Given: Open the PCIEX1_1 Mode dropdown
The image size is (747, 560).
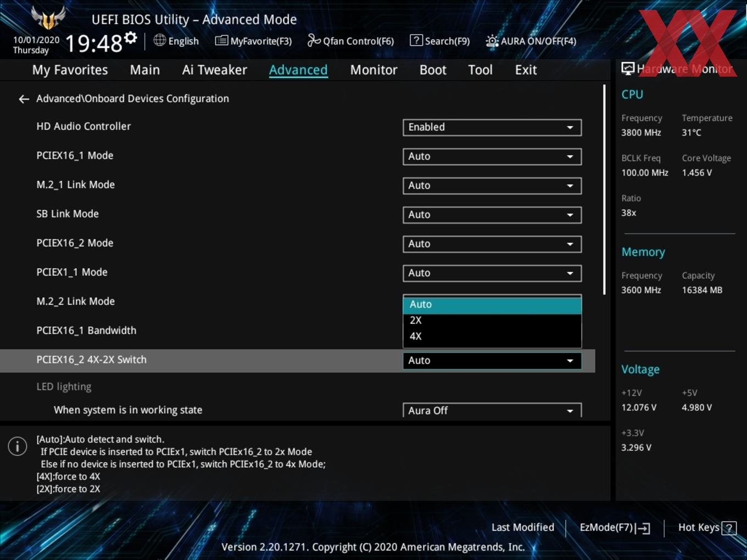Looking at the screenshot, I should point(492,273).
